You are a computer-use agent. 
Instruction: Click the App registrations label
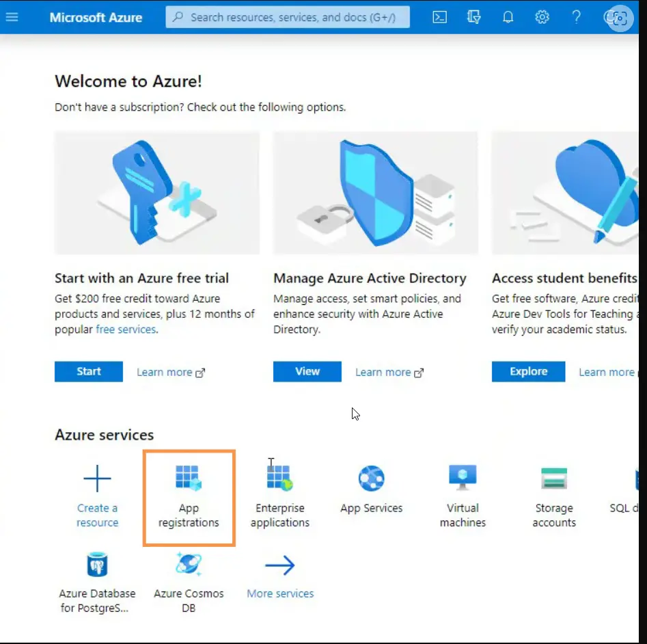(189, 515)
